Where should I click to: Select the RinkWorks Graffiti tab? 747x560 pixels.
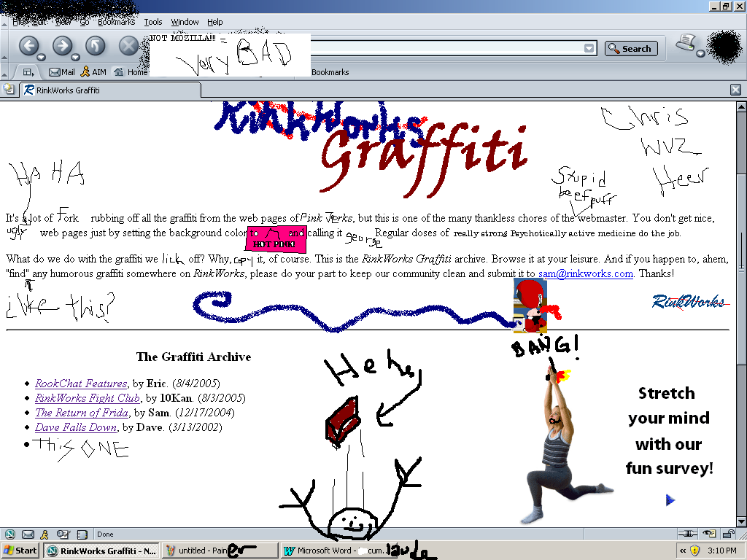[x=110, y=90]
